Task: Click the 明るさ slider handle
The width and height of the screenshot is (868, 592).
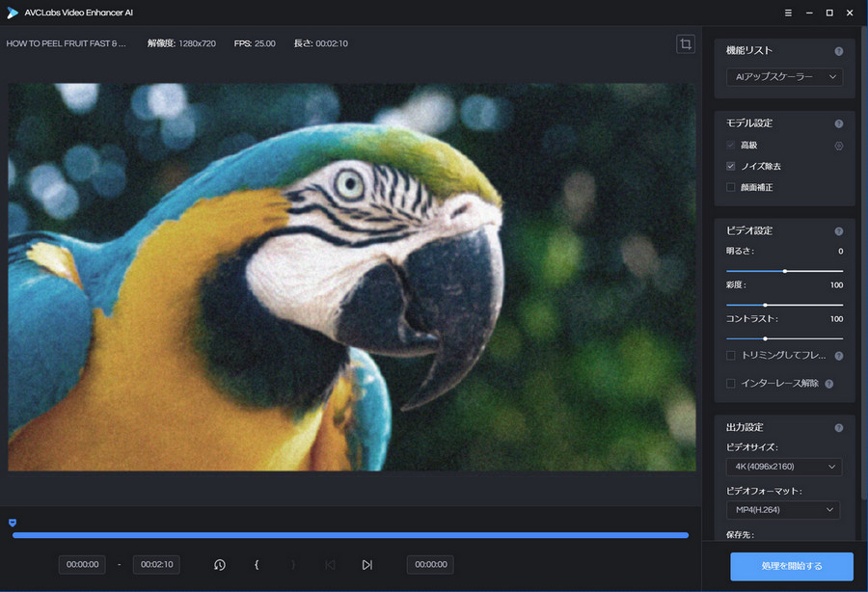Action: click(x=785, y=271)
